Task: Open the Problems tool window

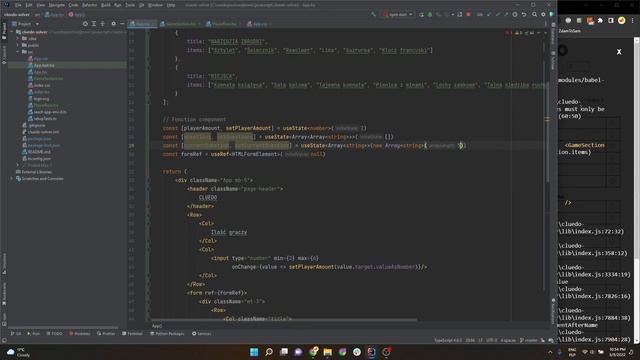Action: tap(80, 333)
